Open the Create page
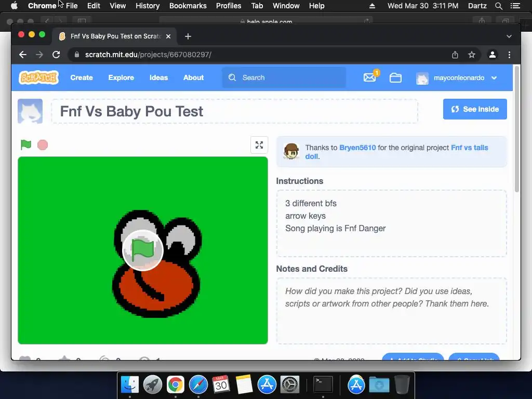 pyautogui.click(x=82, y=78)
